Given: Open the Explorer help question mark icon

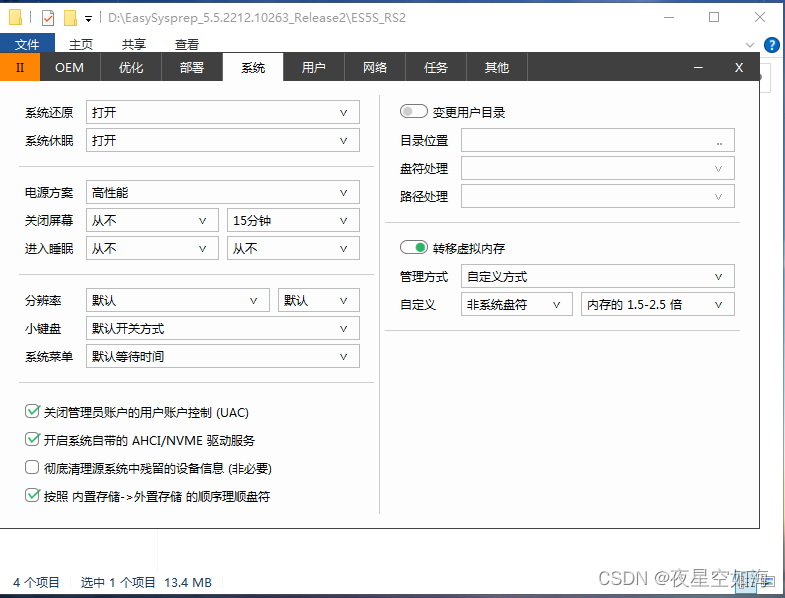Looking at the screenshot, I should click(x=771, y=45).
